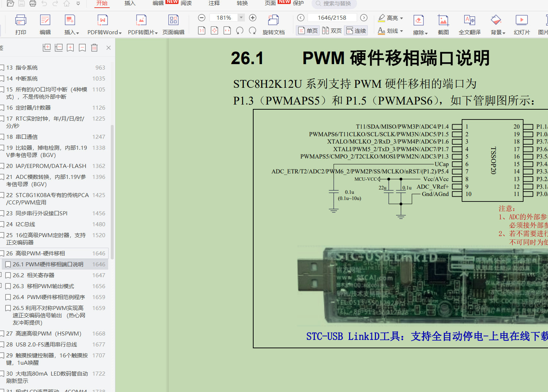Screen dimensions: 548x392
Task: Switch to the 开始 tab
Action: click(102, 3)
